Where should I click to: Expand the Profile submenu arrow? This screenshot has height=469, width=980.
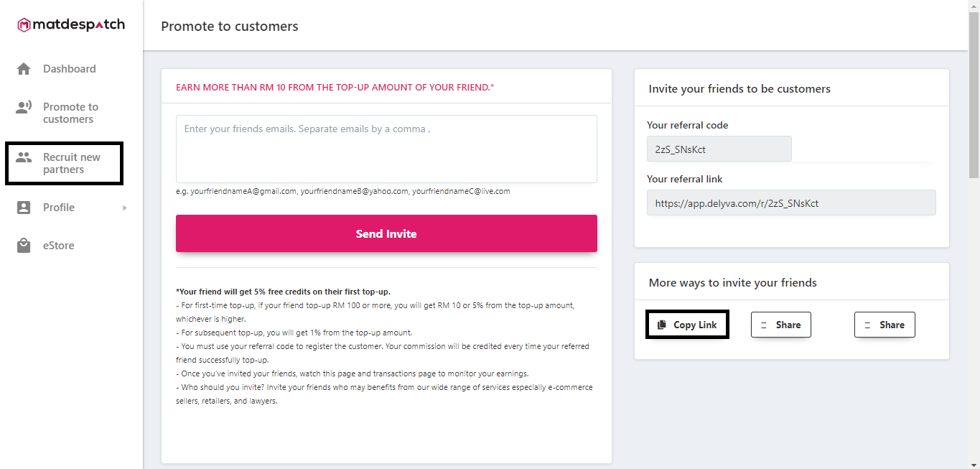coord(124,208)
